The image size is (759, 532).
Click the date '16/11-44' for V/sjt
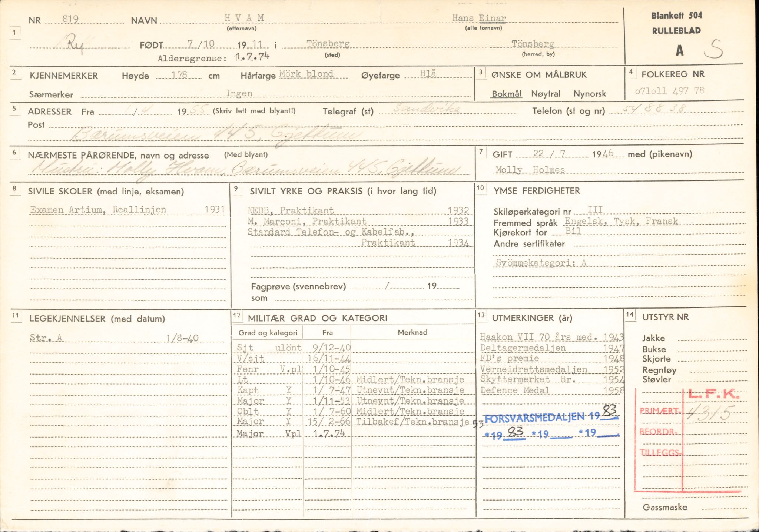pyautogui.click(x=329, y=358)
